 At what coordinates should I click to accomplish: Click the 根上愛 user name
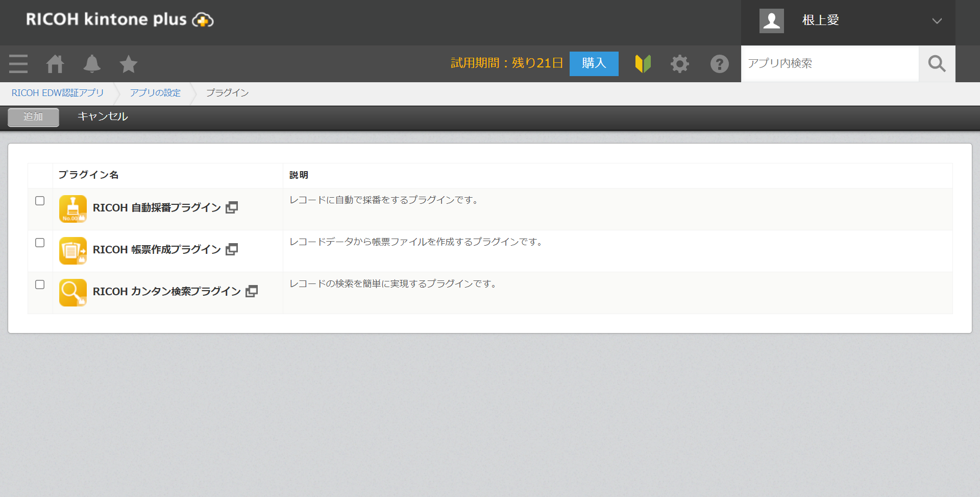pos(821,20)
